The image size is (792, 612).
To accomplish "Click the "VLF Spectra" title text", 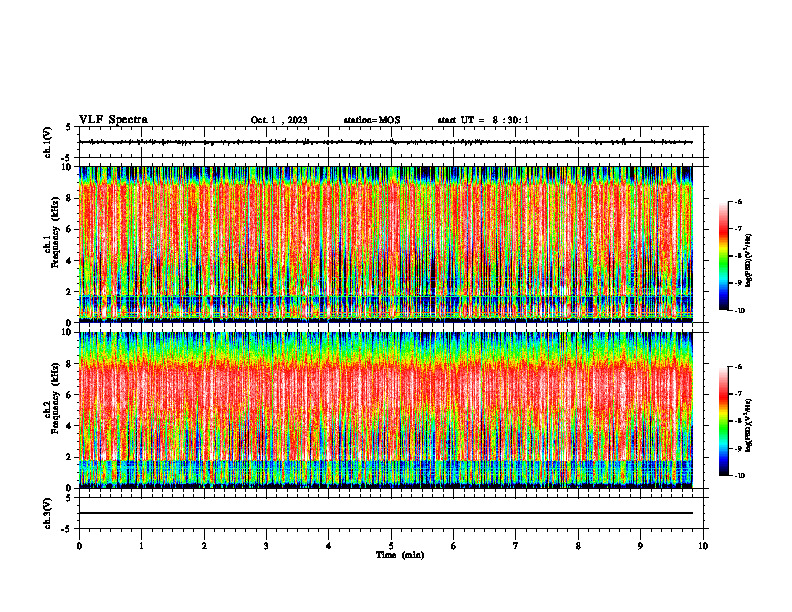I will (x=113, y=120).
